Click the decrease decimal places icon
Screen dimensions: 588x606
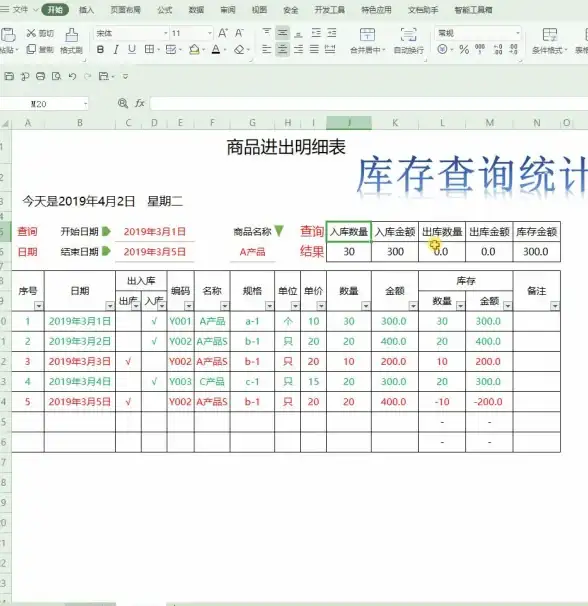tap(513, 49)
